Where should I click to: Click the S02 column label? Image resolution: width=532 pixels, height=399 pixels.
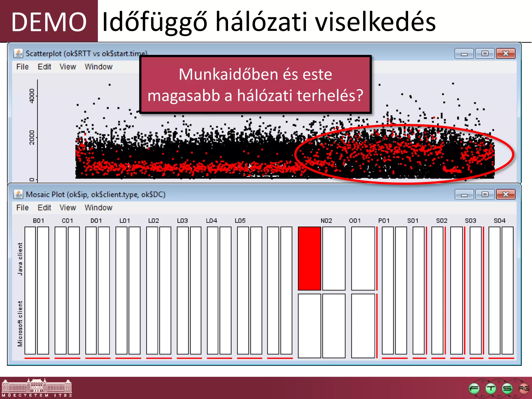(442, 221)
